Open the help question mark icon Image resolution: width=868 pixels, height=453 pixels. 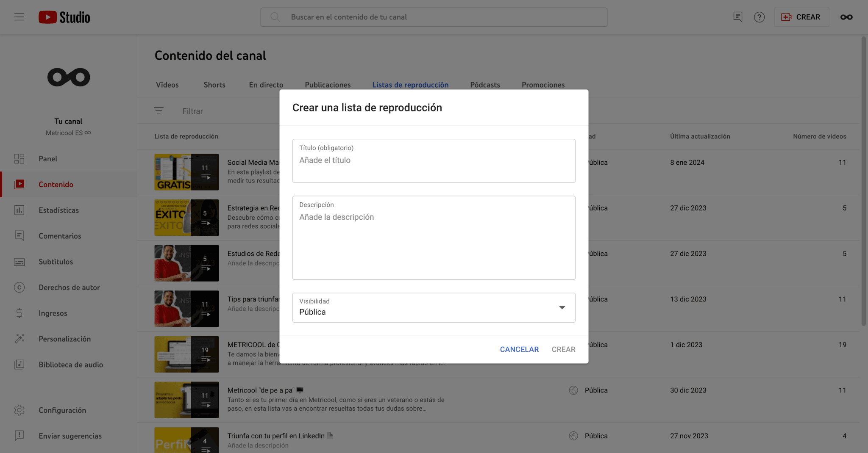tap(759, 17)
